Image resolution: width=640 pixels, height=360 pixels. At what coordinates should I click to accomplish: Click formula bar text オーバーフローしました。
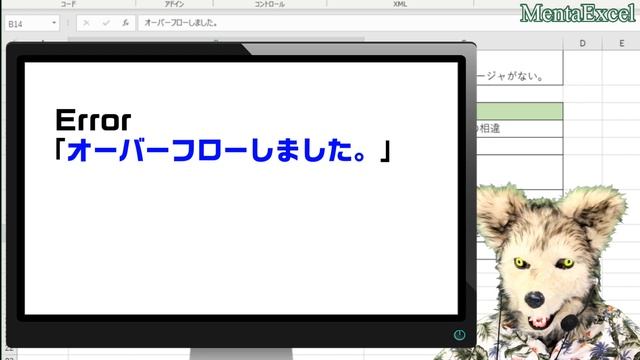181,23
